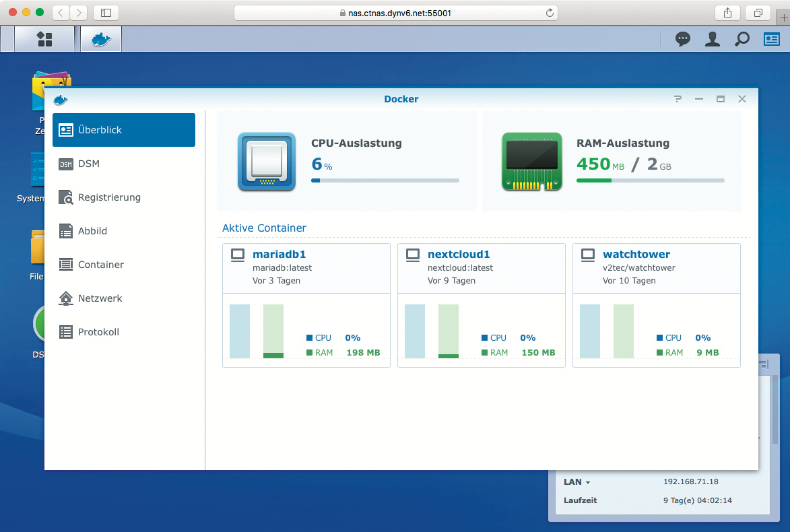Click the watchtower container name
This screenshot has height=532, width=790.
[x=636, y=255]
